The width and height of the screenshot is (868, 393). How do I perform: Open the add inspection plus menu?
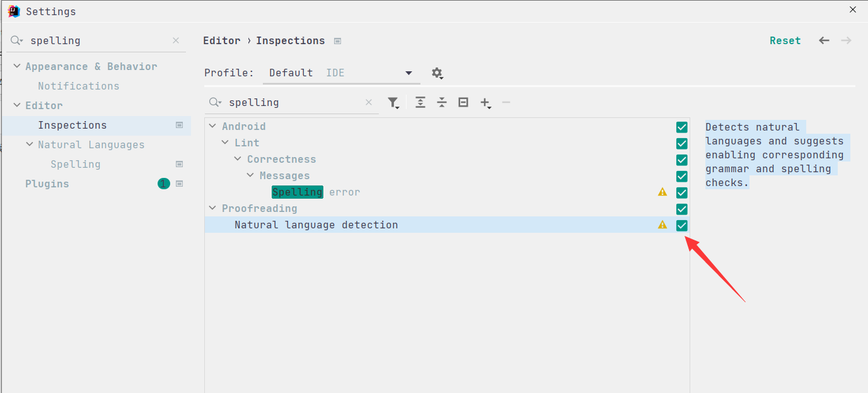click(485, 103)
